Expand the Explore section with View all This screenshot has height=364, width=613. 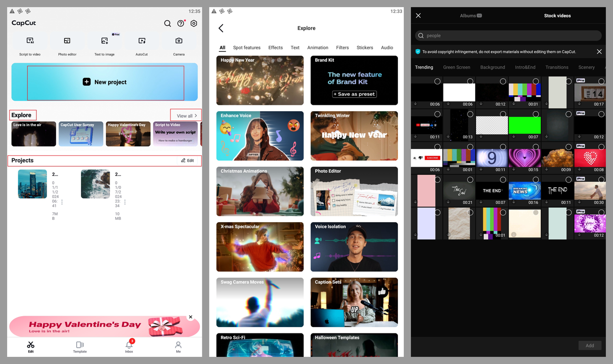pyautogui.click(x=185, y=115)
